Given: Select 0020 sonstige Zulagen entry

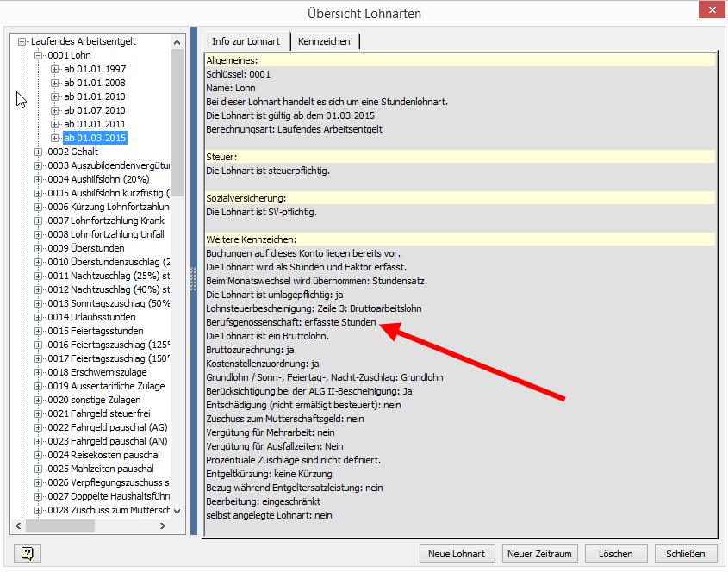Looking at the screenshot, I should pyautogui.click(x=94, y=400).
